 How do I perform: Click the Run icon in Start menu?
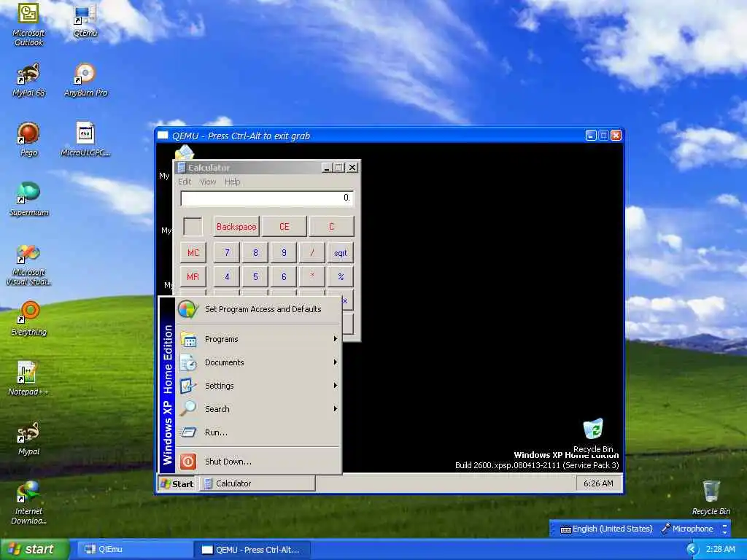[x=189, y=432]
